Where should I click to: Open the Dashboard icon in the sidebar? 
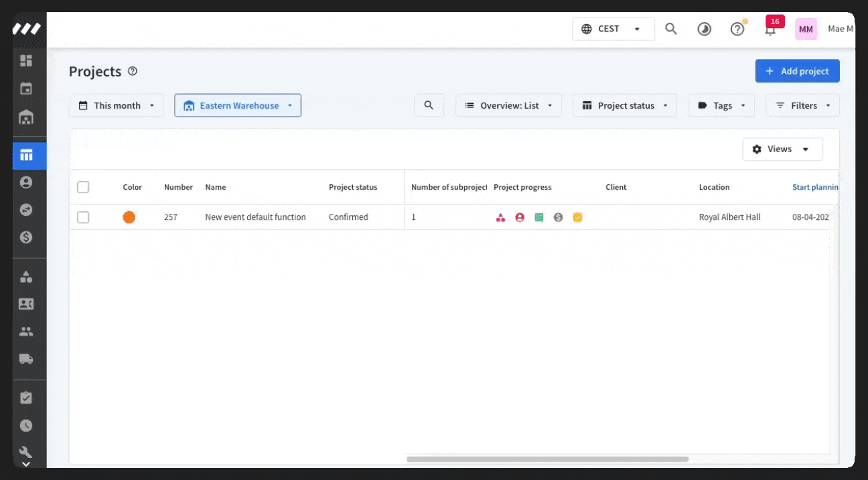[x=26, y=61]
